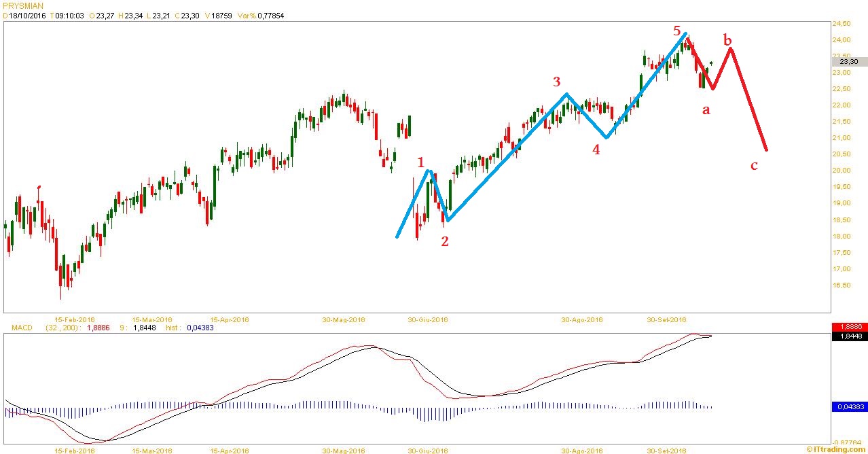
Task: Click the corrective wave label b
Action: [728, 39]
